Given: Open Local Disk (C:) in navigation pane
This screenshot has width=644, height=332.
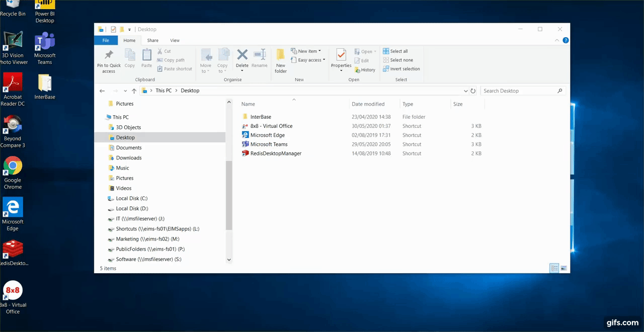Looking at the screenshot, I should pyautogui.click(x=131, y=199).
